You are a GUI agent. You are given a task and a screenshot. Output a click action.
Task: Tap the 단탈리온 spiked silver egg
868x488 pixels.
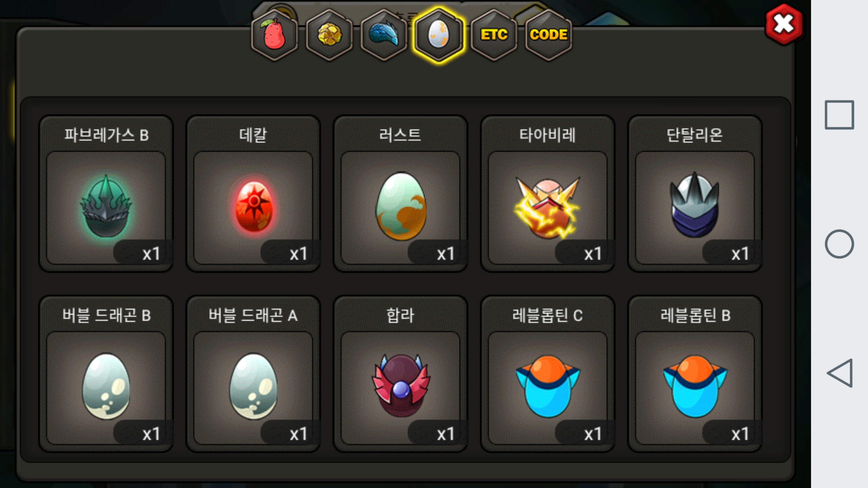tap(695, 194)
